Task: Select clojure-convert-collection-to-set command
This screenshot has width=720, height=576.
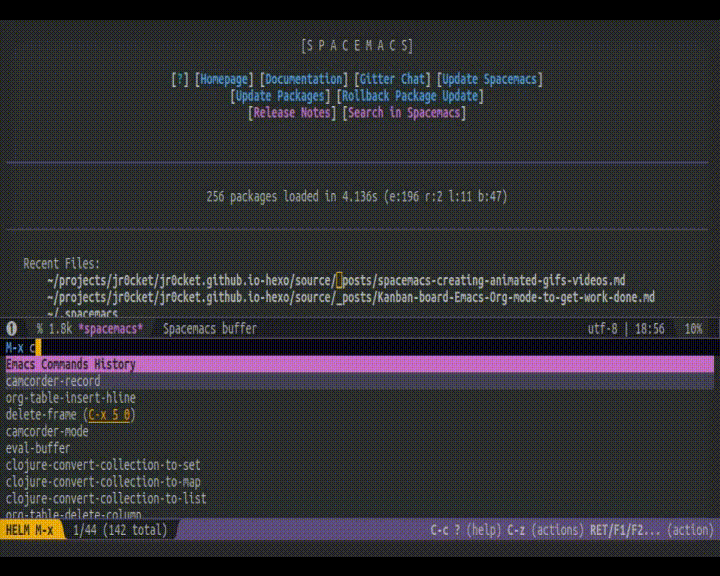Action: (103, 465)
